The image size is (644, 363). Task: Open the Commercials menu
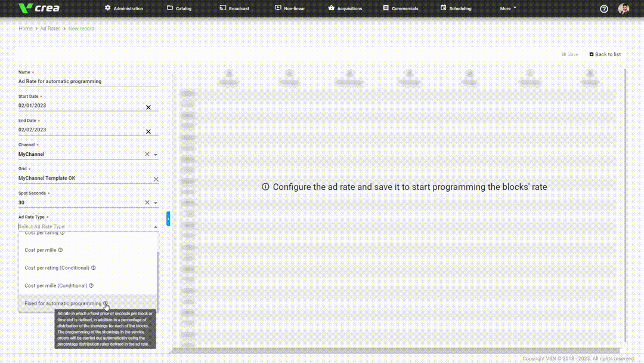(401, 8)
